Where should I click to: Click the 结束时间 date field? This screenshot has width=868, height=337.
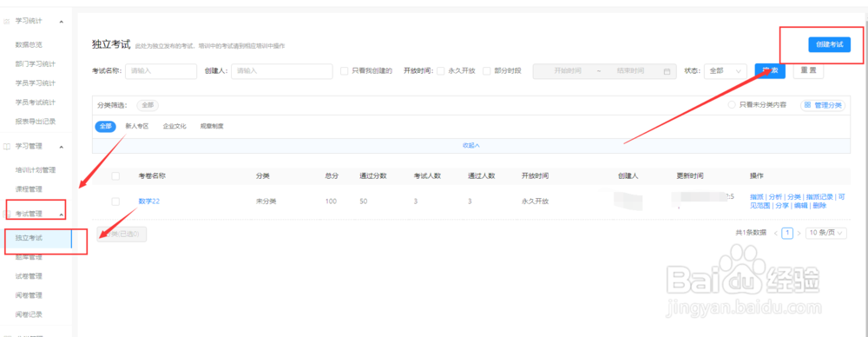[630, 71]
